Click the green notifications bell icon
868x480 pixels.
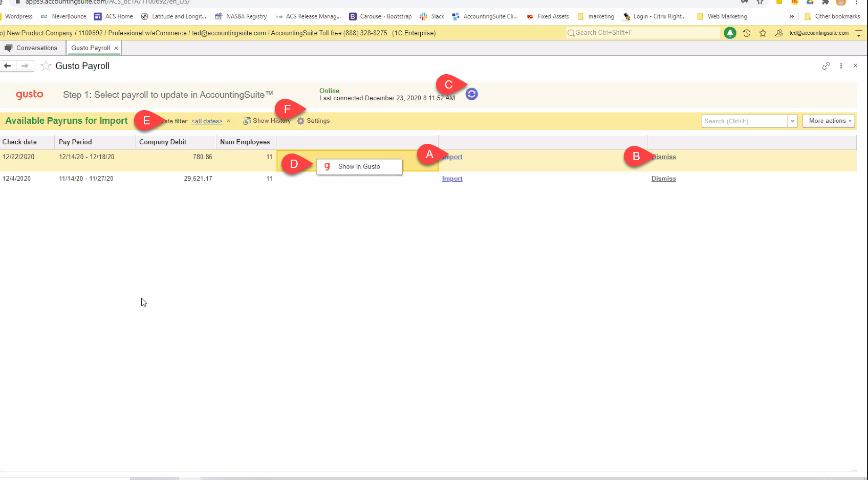730,33
